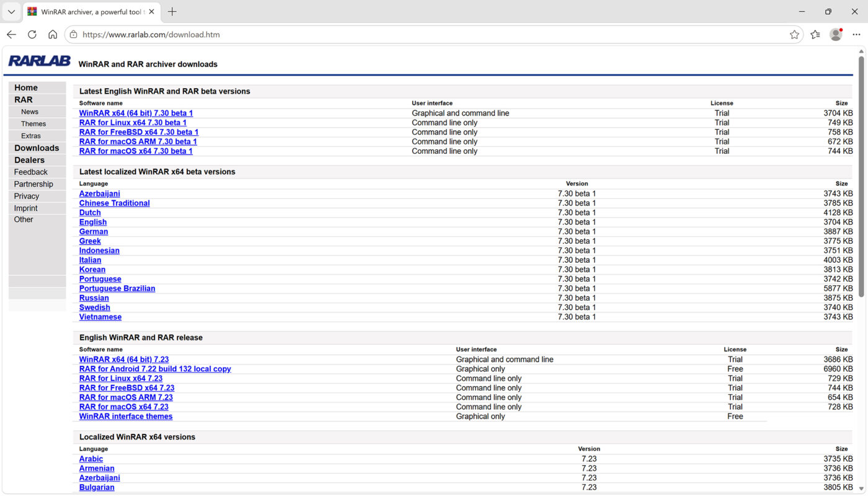
Task: Open News in the sidebar
Action: (30, 112)
